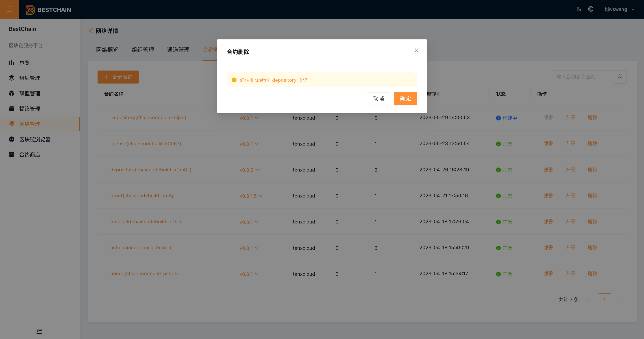Click the green 正常 status icon for license
Image resolution: width=644 pixels, height=339 pixels.
pyautogui.click(x=498, y=144)
